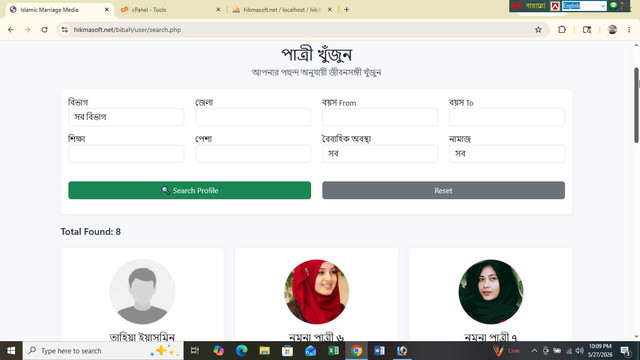Click the green round button in keyboard bar
The image size is (640, 360).
613,6
